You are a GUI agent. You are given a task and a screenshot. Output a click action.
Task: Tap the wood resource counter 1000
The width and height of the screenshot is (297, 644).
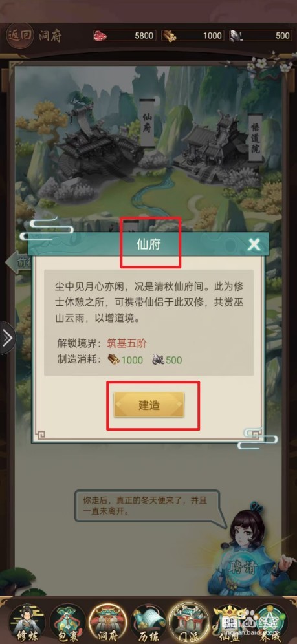(x=192, y=36)
